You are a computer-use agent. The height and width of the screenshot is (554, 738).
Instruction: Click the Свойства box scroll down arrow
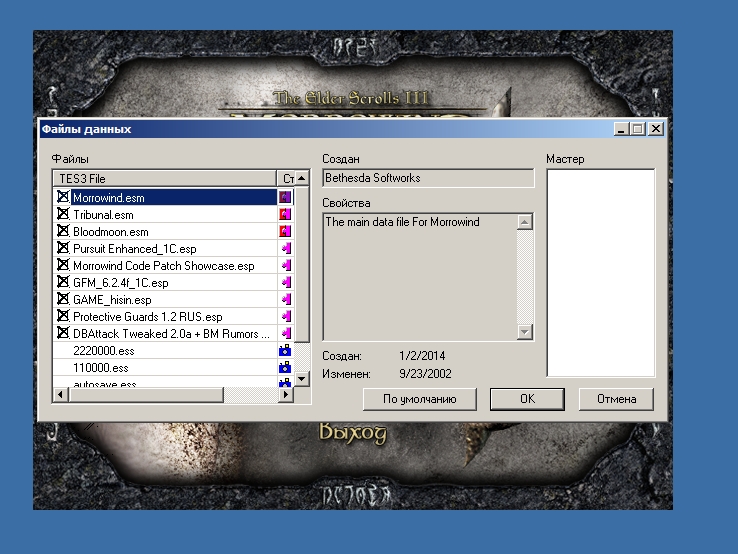524,332
